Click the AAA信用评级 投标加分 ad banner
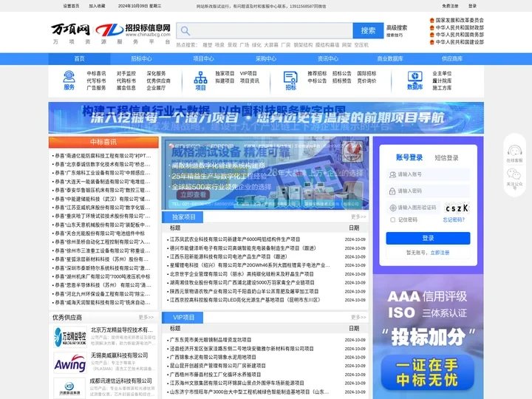This screenshot has height=399, width=532. [428, 336]
